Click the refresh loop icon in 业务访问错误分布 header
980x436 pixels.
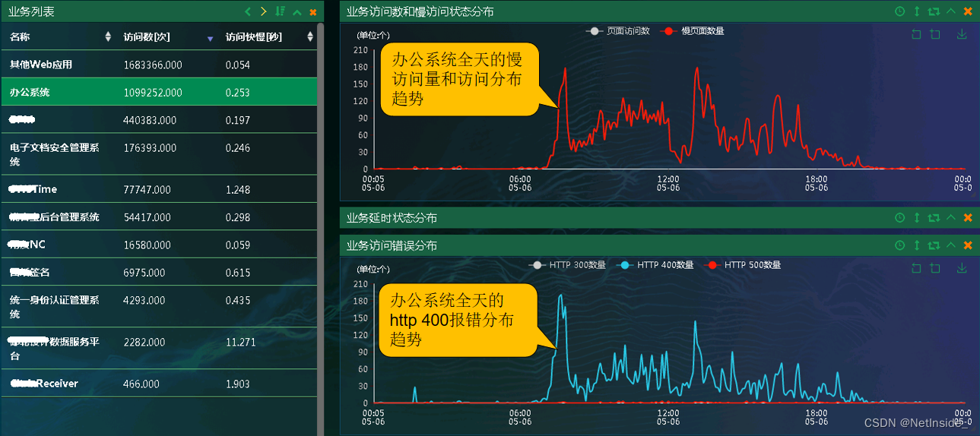[x=934, y=245]
